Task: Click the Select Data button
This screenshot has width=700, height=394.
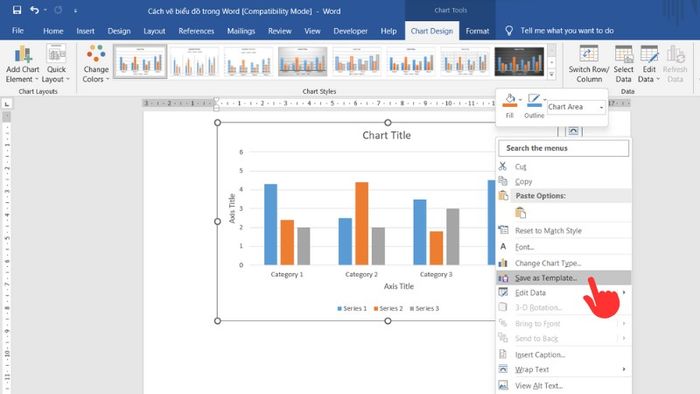Action: point(623,64)
